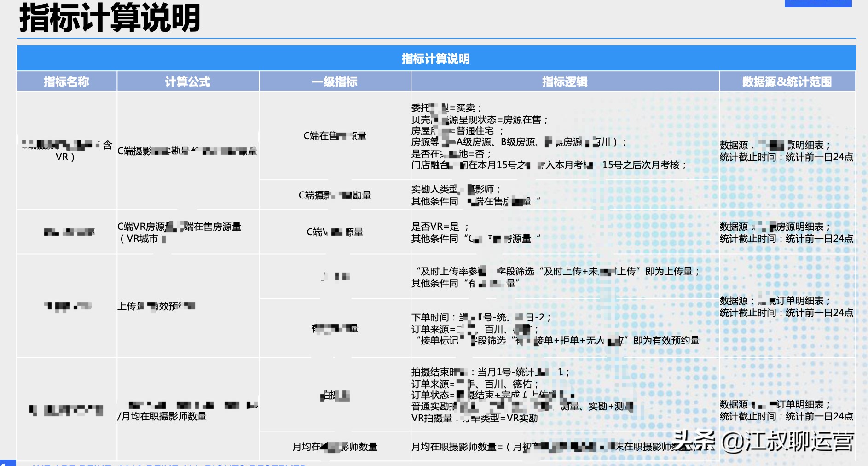Image resolution: width=868 pixels, height=466 pixels.
Task: Select 统计截止时间 line beside 上传量 row
Action: click(x=787, y=313)
